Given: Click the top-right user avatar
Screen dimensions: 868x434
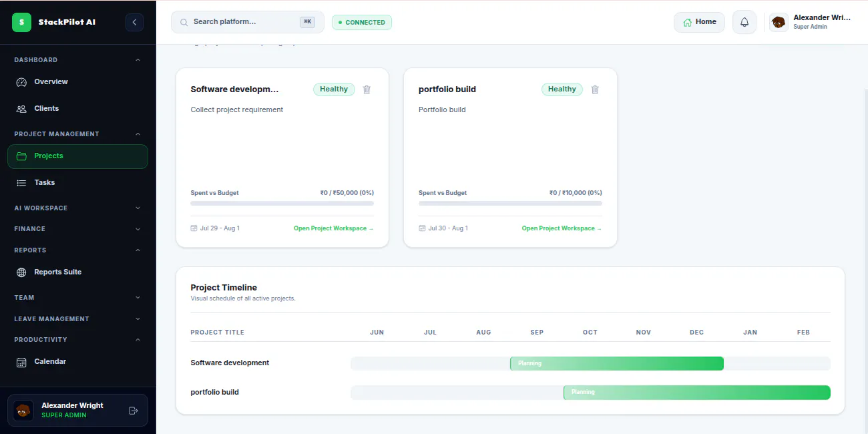Looking at the screenshot, I should [779, 22].
